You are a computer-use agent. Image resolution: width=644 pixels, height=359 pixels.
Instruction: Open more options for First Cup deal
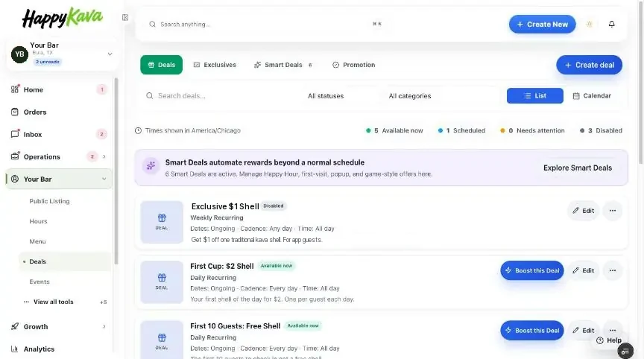613,270
